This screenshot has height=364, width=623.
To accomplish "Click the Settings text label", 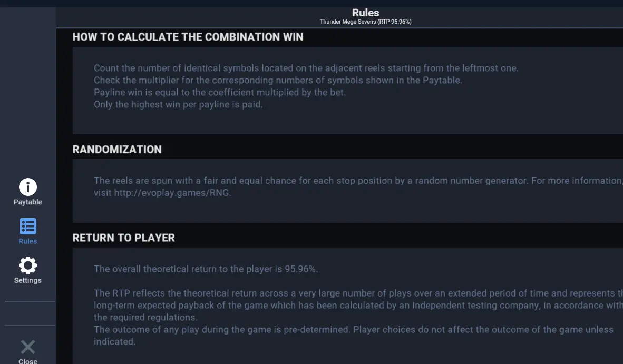I will (x=28, y=280).
